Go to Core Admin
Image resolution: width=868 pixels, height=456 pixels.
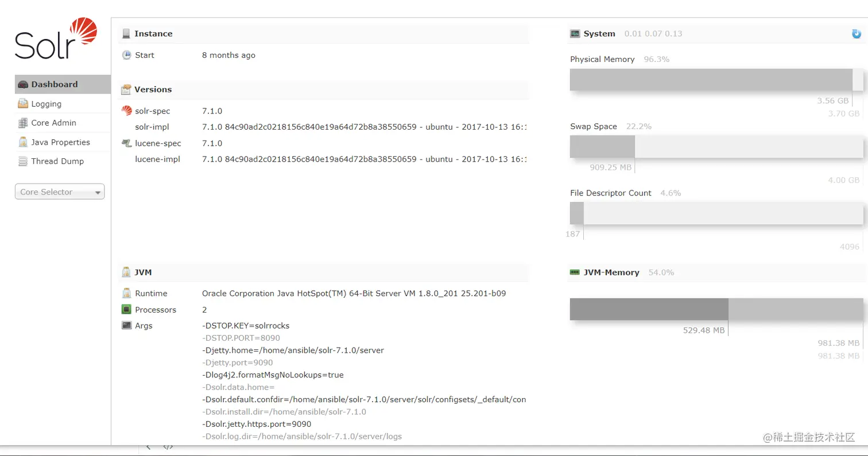pos(63,123)
